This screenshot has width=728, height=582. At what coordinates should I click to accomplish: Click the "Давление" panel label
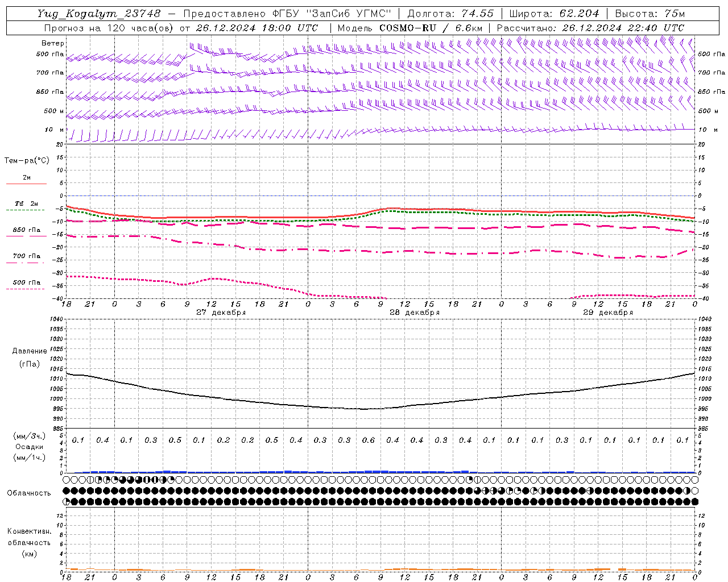30,351
